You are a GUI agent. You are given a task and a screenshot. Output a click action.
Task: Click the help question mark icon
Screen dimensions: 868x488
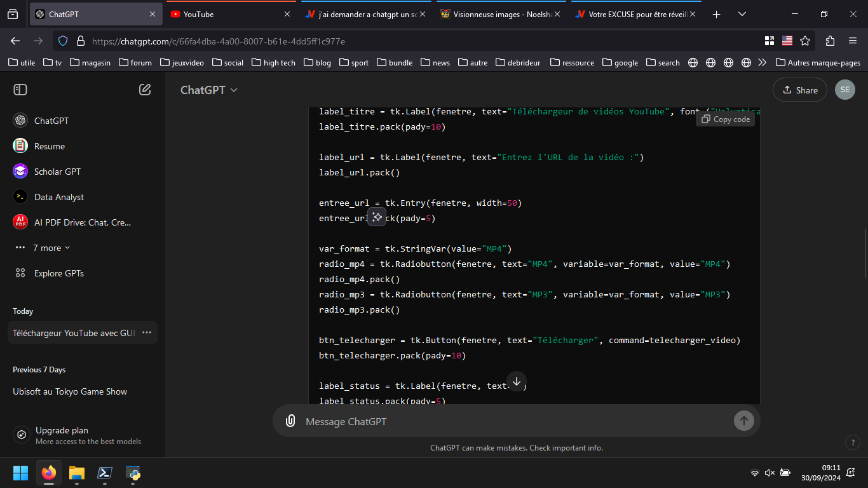pyautogui.click(x=852, y=442)
